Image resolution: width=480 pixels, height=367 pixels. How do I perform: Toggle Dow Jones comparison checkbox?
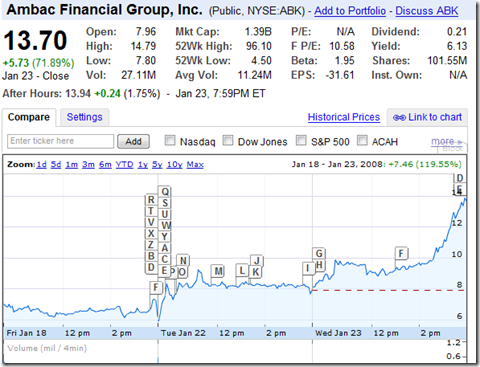[228, 141]
